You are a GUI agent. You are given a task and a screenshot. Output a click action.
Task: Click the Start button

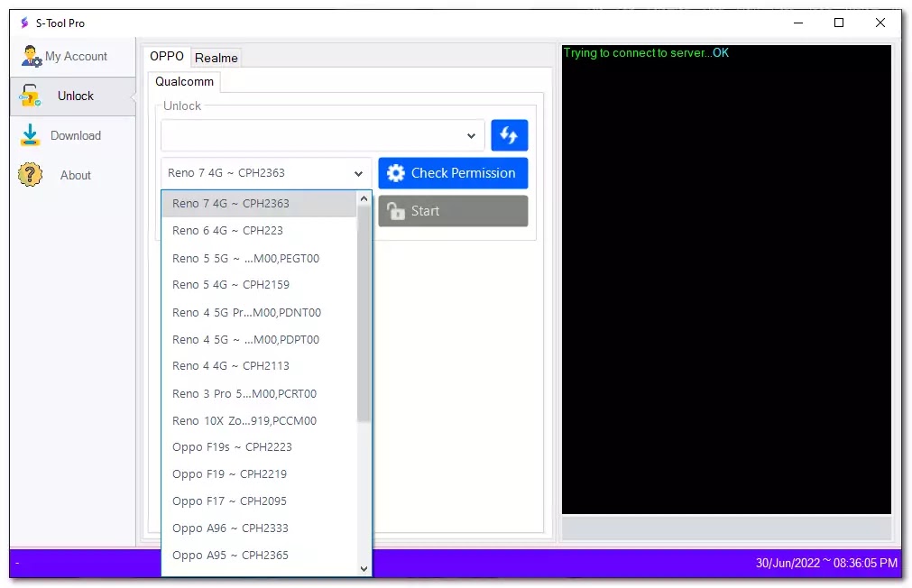[x=453, y=210]
